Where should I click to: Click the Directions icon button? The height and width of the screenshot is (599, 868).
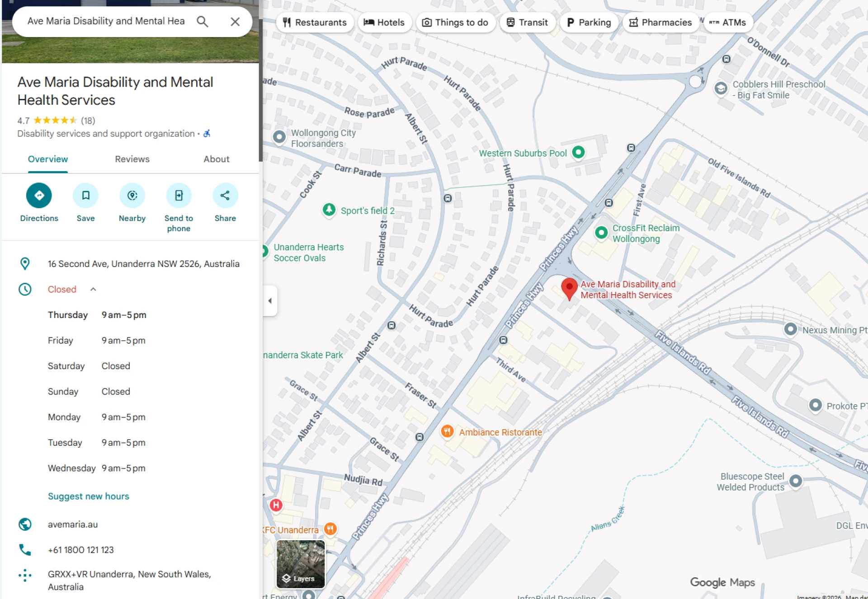coord(39,196)
